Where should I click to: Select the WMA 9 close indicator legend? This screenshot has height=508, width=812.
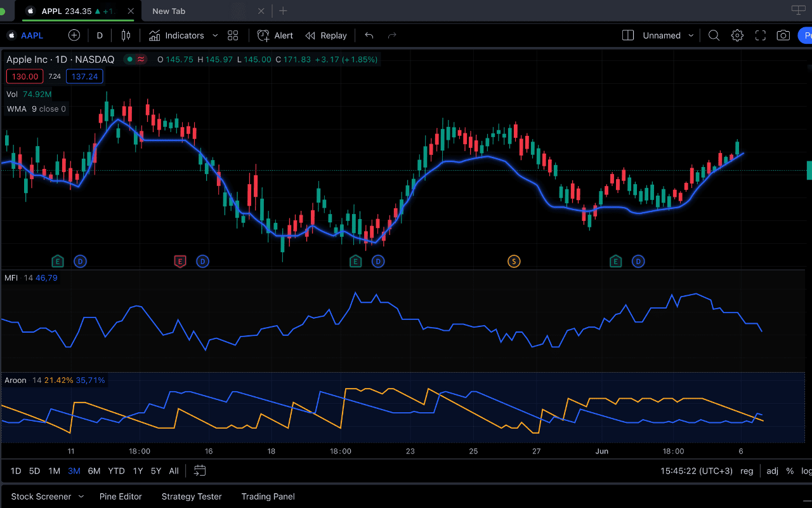pos(36,109)
